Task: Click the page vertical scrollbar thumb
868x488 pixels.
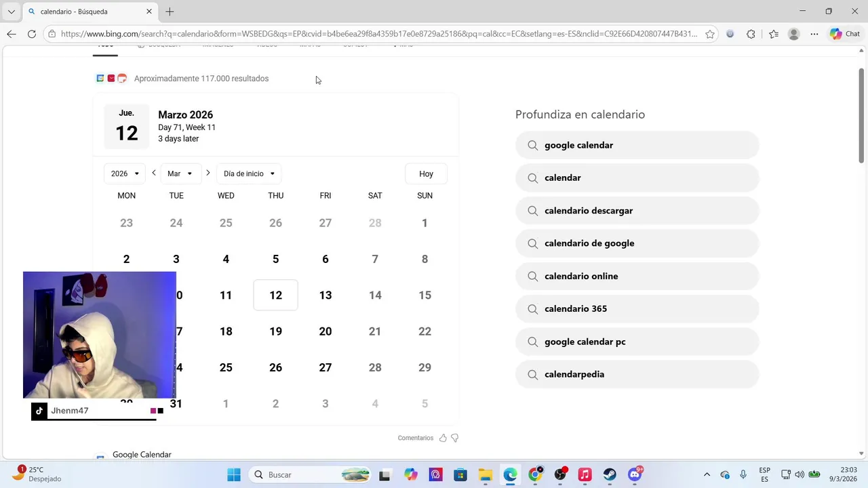Action: 862,115
